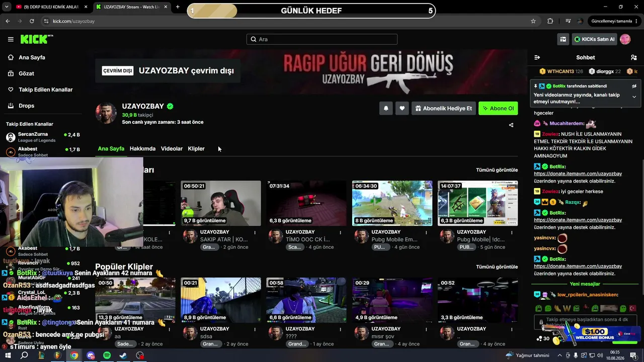Go back in browser history
The image size is (644, 362).
tap(8, 21)
